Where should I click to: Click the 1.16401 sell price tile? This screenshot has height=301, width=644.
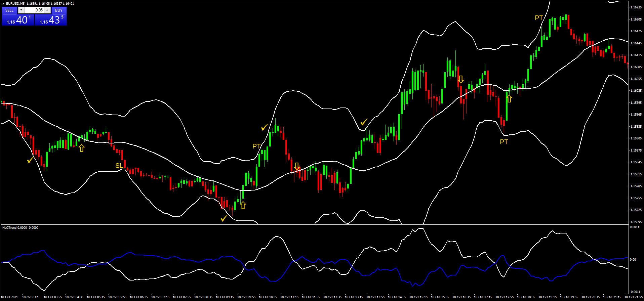click(18, 20)
